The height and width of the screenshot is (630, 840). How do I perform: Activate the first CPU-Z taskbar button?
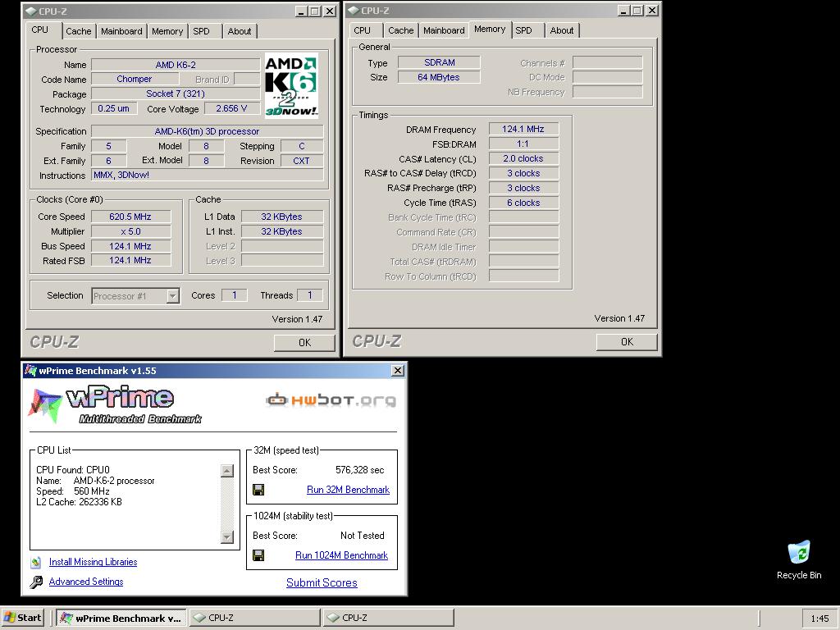(254, 618)
